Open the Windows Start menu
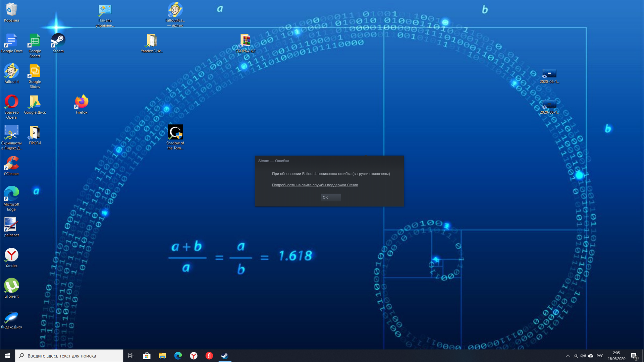Image resolution: width=644 pixels, height=362 pixels. pos(7,356)
